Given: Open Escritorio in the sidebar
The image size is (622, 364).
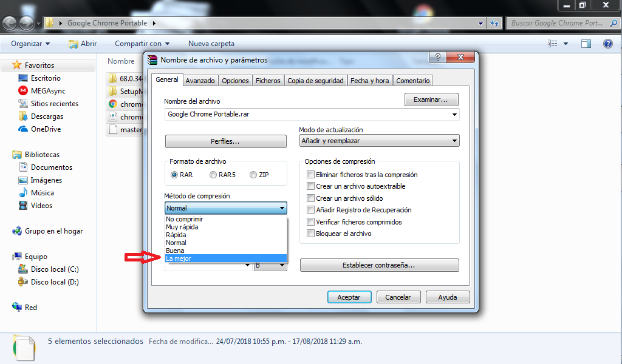Looking at the screenshot, I should (x=46, y=78).
